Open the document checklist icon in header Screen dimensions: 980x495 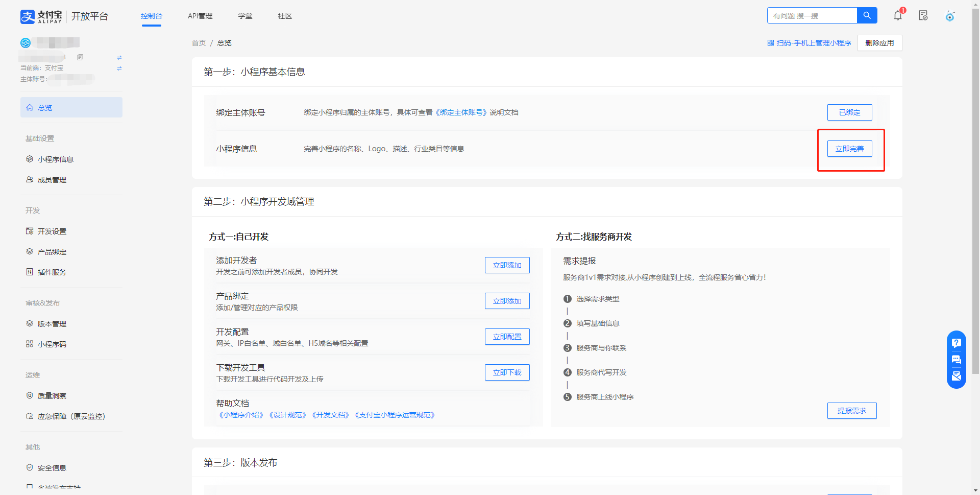click(923, 16)
